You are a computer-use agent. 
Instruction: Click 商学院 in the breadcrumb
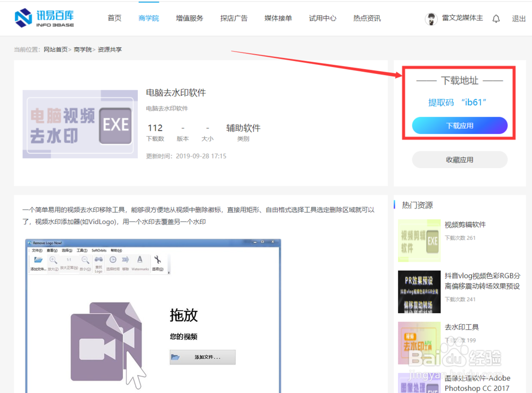(83, 49)
